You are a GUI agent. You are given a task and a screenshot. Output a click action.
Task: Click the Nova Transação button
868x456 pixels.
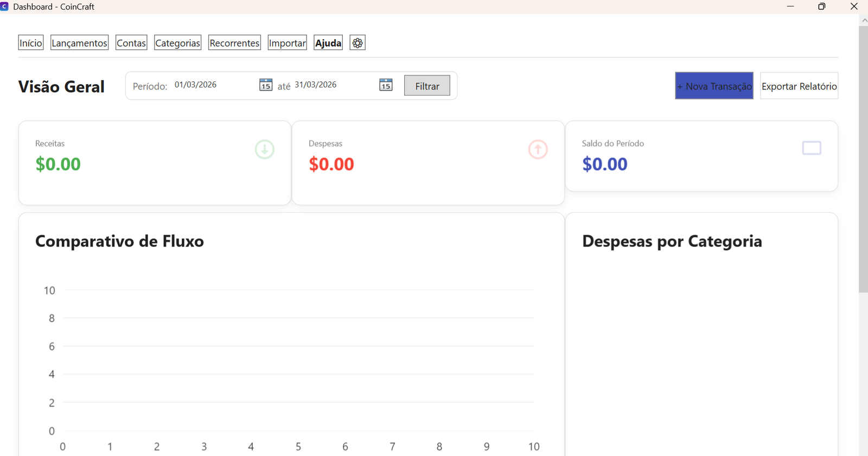coord(714,86)
